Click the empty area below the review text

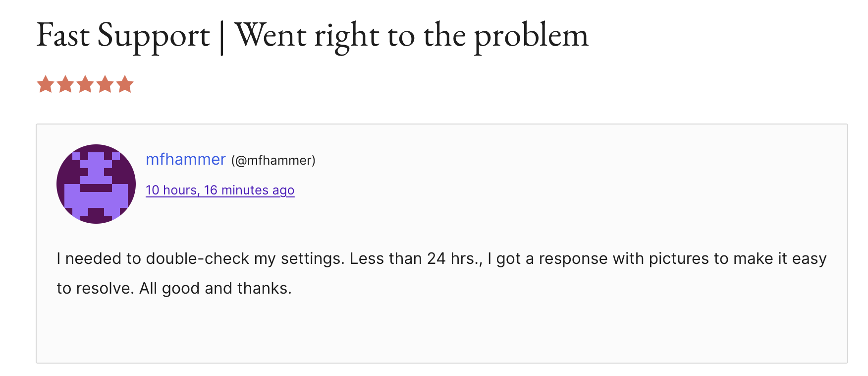click(441, 332)
